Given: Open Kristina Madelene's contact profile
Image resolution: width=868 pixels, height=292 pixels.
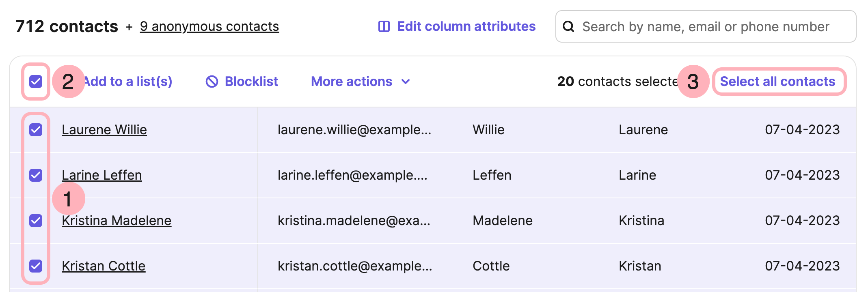Looking at the screenshot, I should pos(117,221).
